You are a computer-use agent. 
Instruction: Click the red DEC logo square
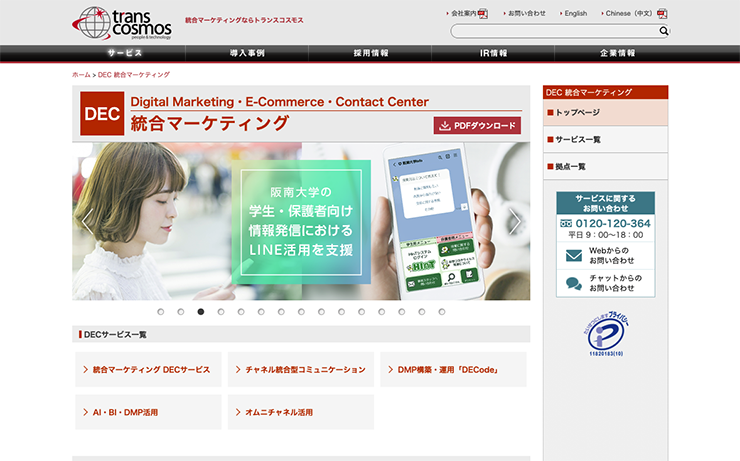point(102,114)
